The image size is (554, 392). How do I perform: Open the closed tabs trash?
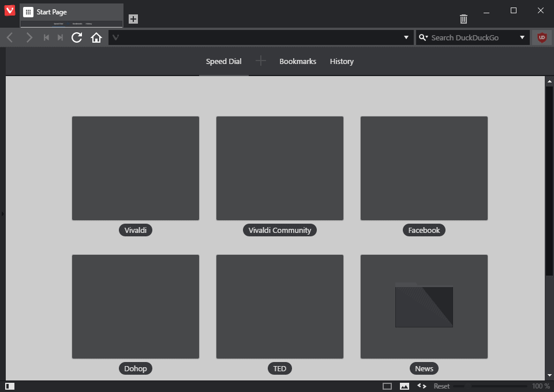coord(463,18)
